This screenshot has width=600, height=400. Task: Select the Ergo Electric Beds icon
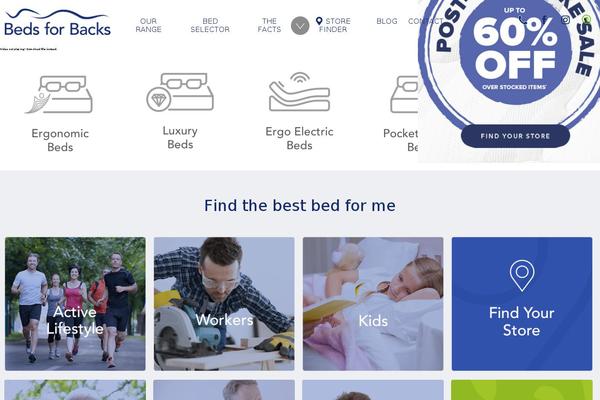299,92
